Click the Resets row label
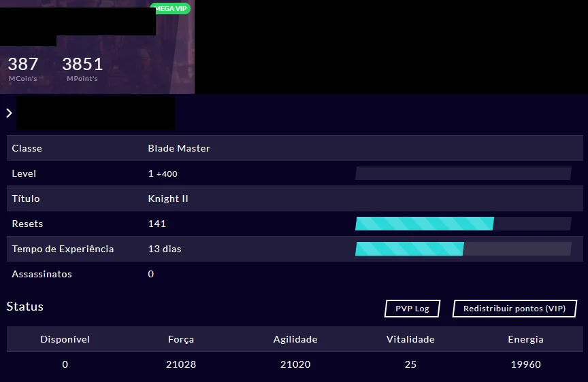The width and height of the screenshot is (588, 382). click(27, 224)
